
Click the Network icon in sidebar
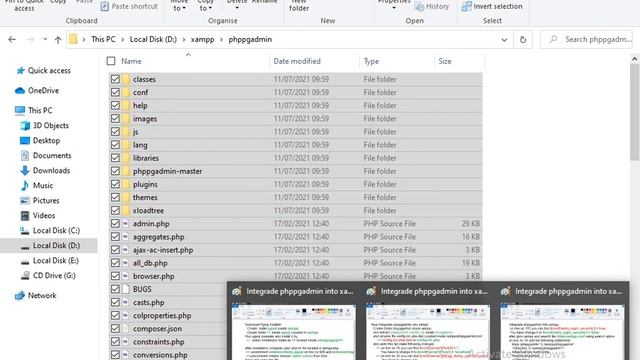[x=20, y=296]
